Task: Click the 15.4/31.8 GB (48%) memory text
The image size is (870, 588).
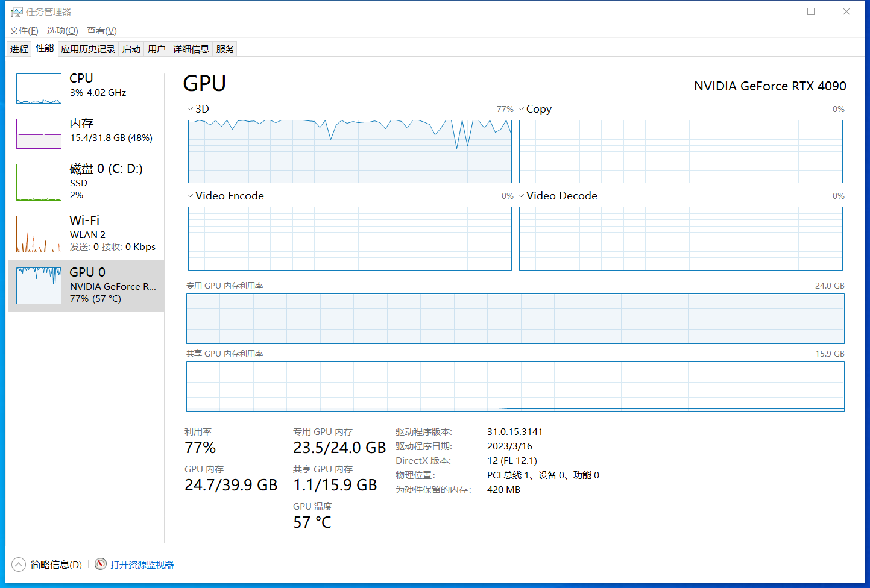Action: [x=111, y=138]
